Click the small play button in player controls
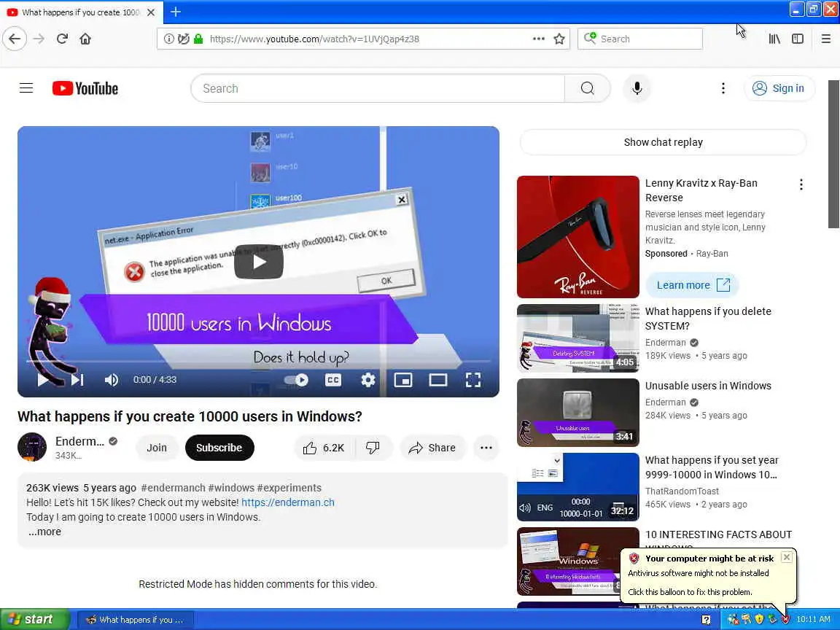The height and width of the screenshot is (630, 840). coord(43,380)
